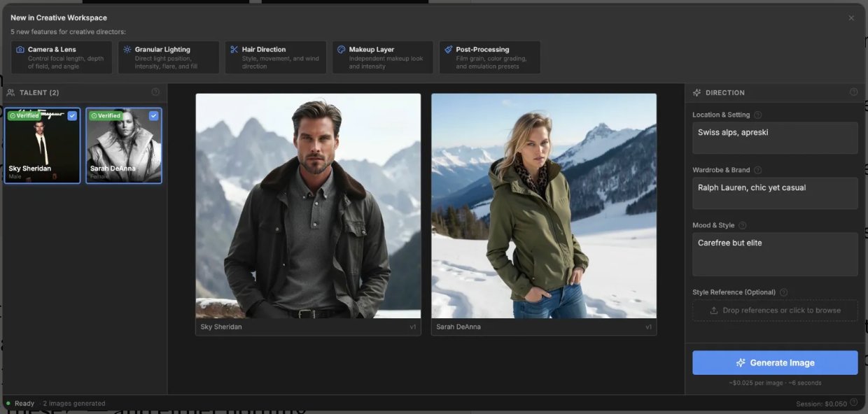Click the Verified badge on Sarah DeAnna

pos(106,116)
